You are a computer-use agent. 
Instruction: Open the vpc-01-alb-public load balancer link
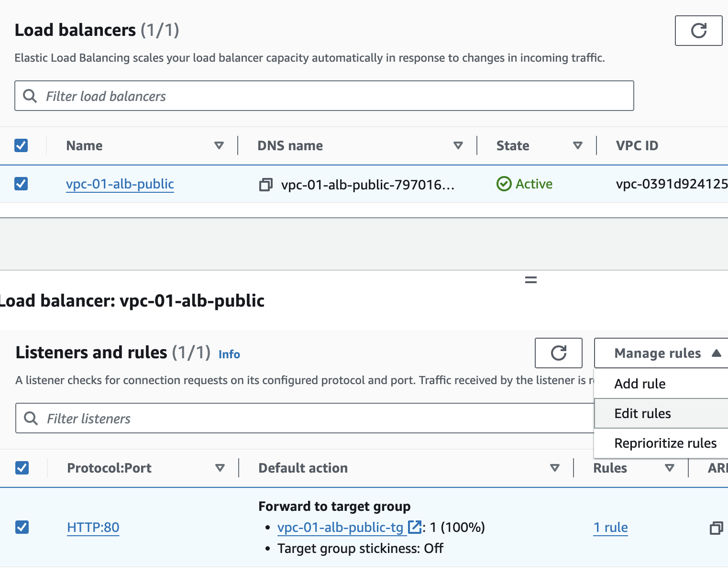coord(120,184)
